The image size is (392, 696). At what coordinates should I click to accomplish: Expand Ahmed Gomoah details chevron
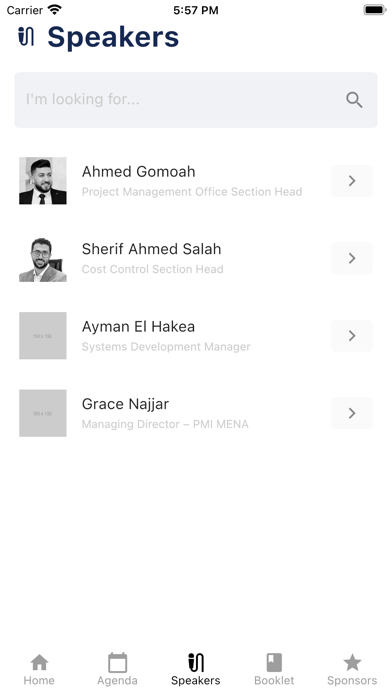(352, 181)
